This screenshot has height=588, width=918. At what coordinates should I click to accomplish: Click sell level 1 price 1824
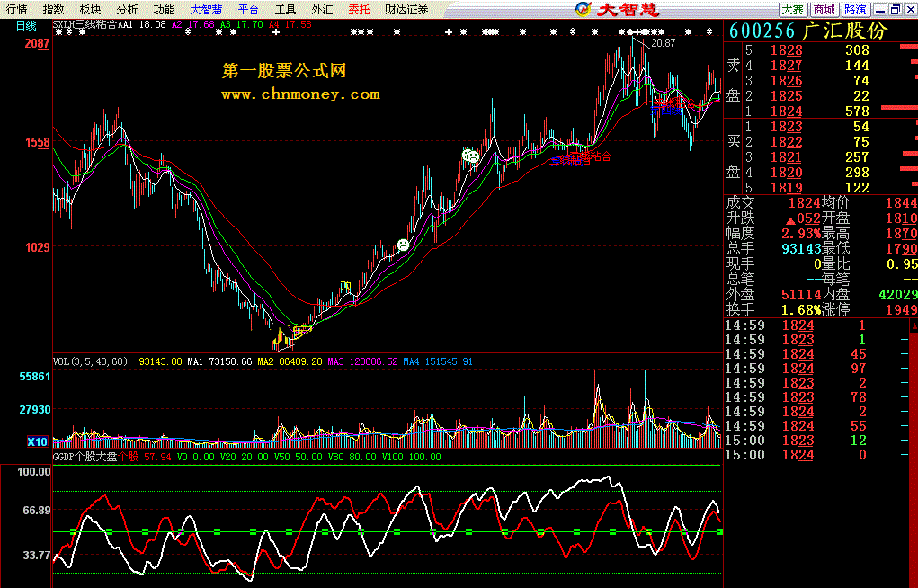click(x=786, y=111)
